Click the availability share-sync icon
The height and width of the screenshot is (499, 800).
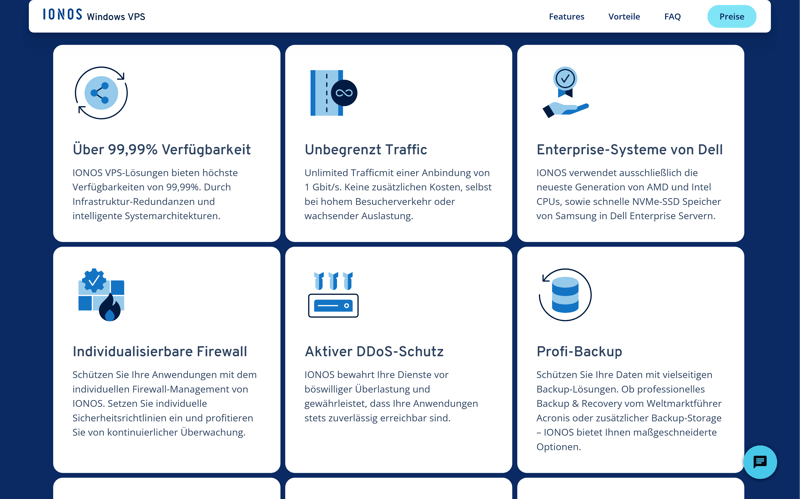(101, 93)
